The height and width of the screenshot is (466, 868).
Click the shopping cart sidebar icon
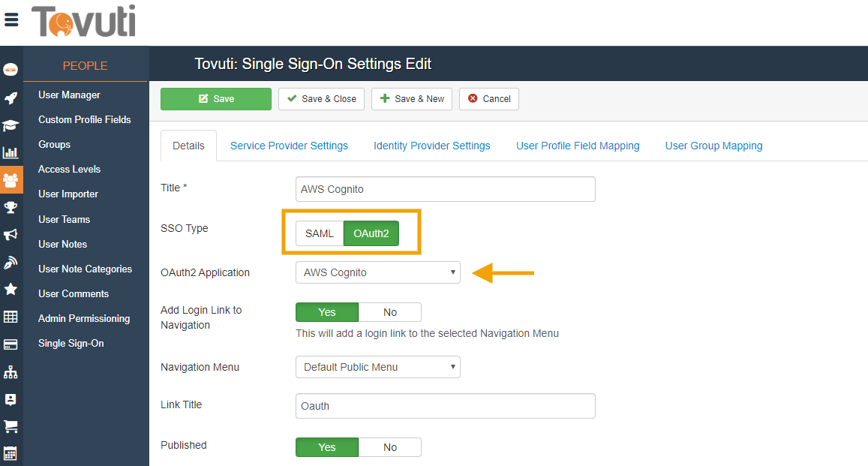[11, 426]
